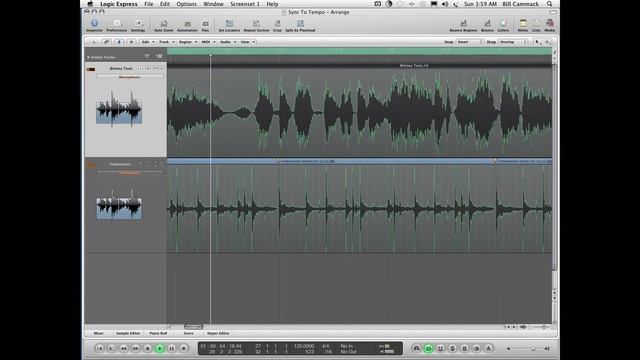Mute the Britney Toxic track

coord(155,68)
